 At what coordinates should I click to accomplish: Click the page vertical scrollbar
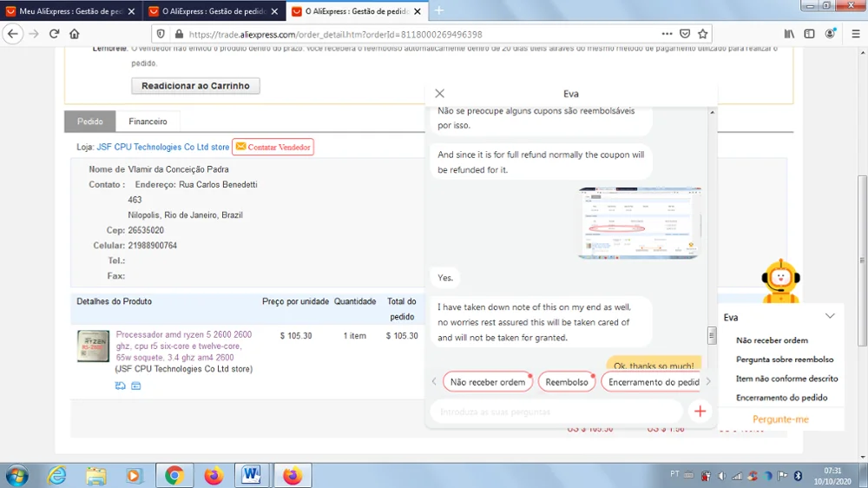[x=862, y=260]
